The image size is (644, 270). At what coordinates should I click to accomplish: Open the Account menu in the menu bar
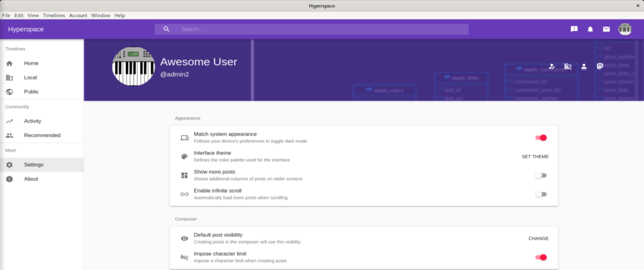(78, 15)
